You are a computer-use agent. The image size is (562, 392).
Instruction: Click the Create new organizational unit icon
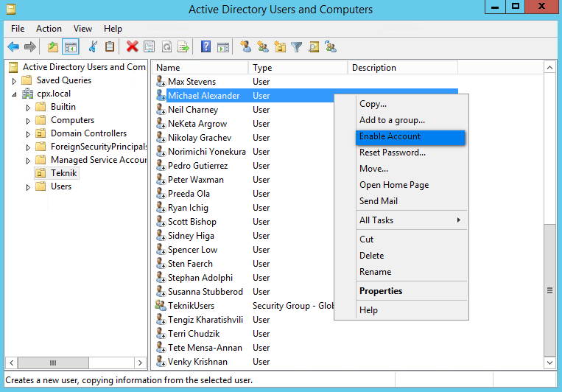(x=280, y=47)
